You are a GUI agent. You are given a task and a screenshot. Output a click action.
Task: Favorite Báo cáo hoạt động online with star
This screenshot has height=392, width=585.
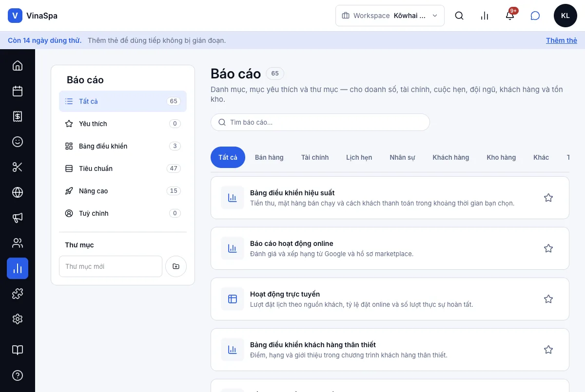[x=548, y=248]
